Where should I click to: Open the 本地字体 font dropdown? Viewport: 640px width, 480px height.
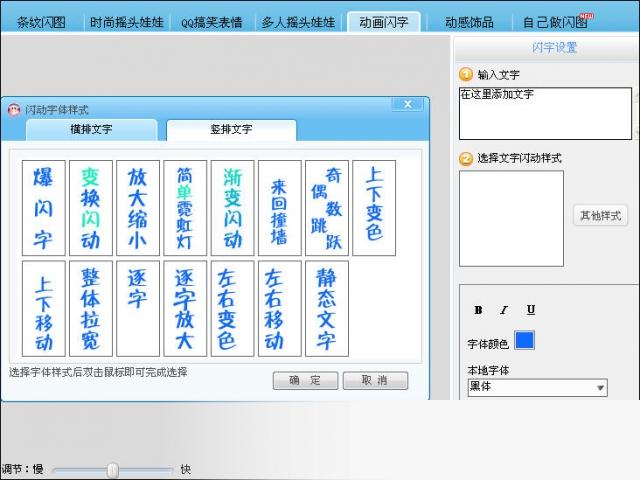(x=537, y=388)
